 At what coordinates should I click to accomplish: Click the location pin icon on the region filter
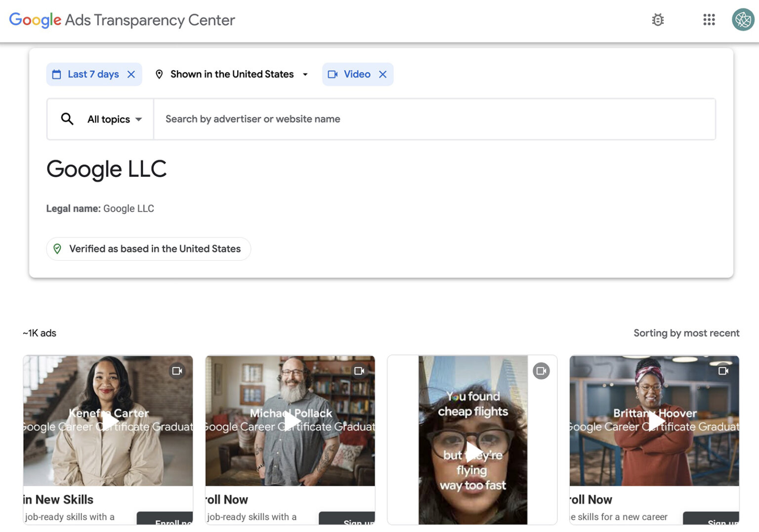click(x=159, y=74)
